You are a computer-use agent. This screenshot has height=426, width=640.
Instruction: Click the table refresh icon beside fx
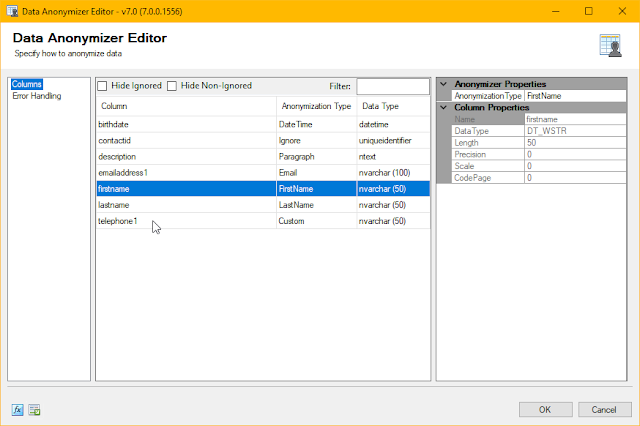[34, 410]
